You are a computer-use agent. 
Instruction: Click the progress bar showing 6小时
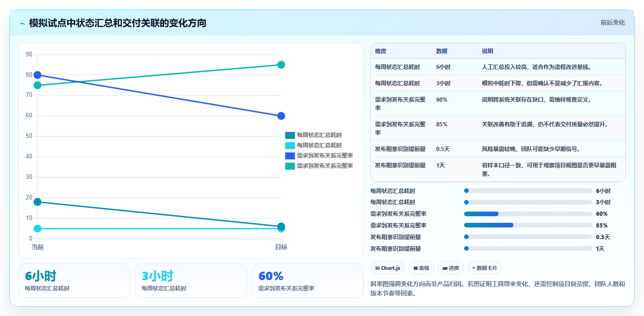tap(528, 191)
